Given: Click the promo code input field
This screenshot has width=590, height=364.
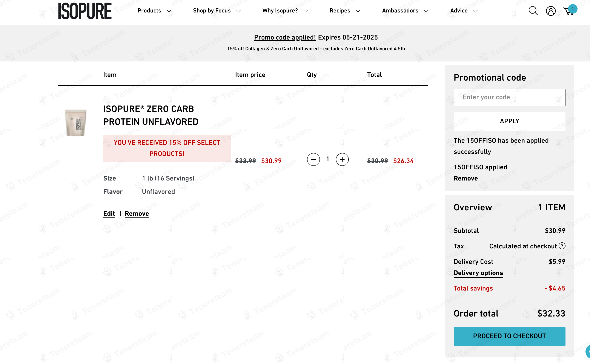Looking at the screenshot, I should (x=509, y=97).
